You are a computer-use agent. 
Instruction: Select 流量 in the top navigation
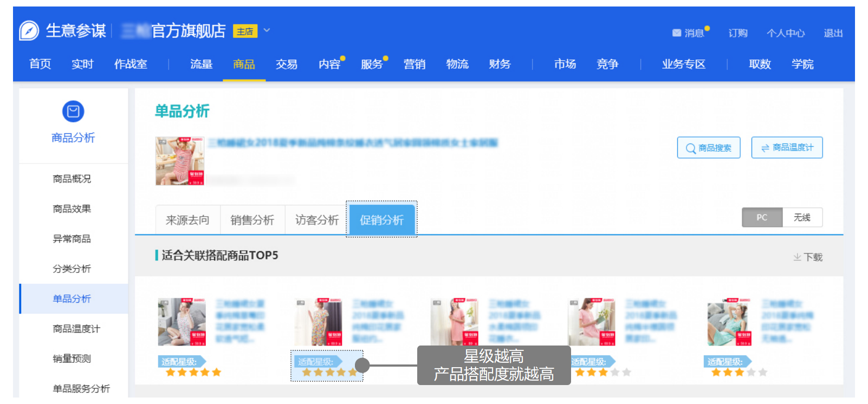201,64
